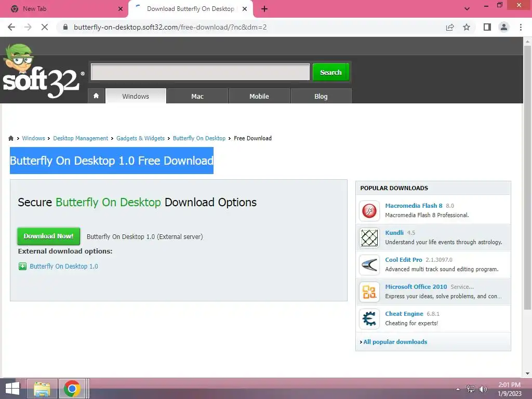The height and width of the screenshot is (399, 532).
Task: Show hidden system tray icons arrow
Action: pos(458,389)
